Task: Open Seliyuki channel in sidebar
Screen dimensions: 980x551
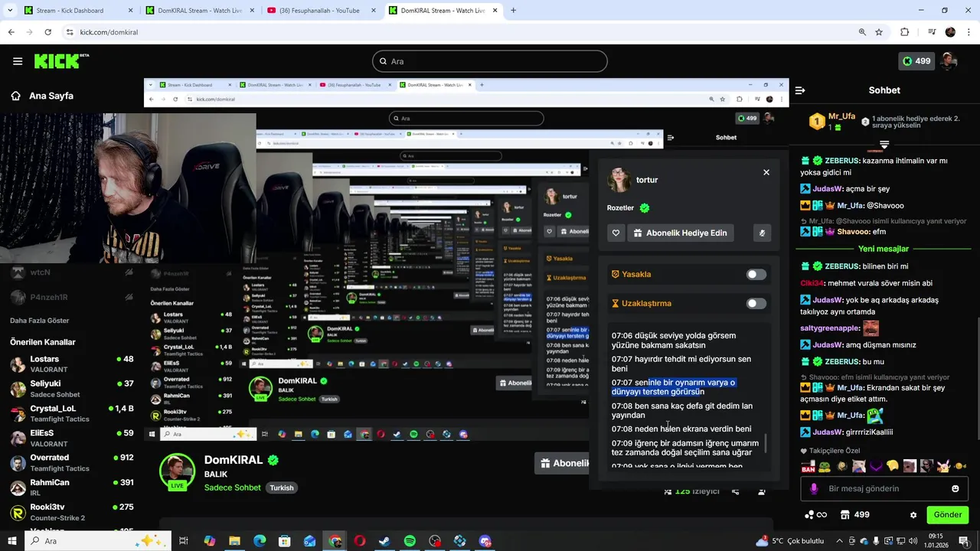Action: (x=72, y=389)
